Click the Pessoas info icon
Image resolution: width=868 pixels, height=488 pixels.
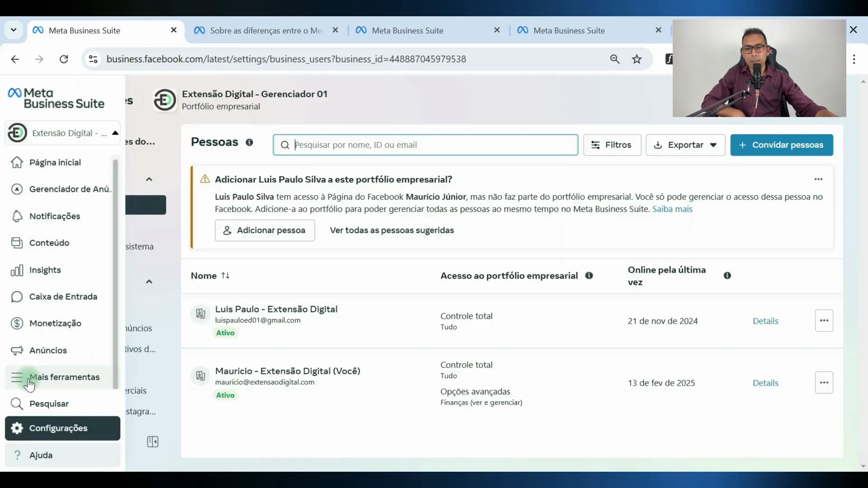coord(250,142)
